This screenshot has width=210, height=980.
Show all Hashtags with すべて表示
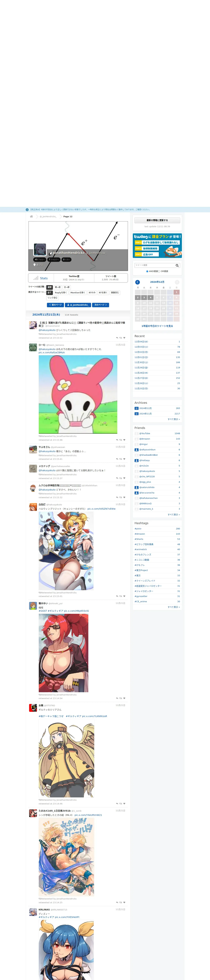pos(174,607)
